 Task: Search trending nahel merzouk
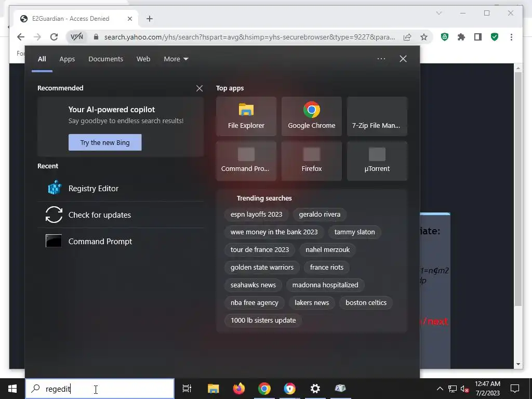pos(328,250)
